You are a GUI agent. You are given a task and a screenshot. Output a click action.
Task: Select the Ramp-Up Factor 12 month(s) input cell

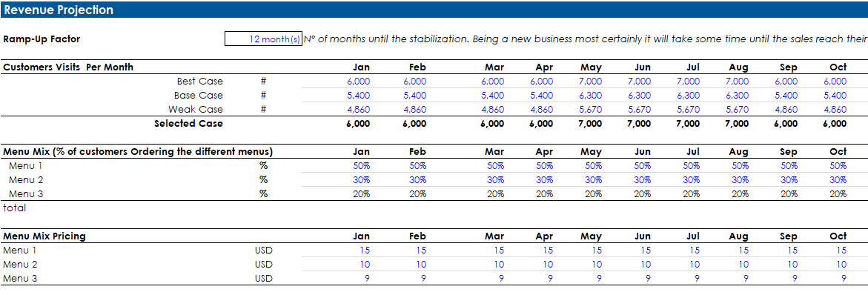[263, 39]
